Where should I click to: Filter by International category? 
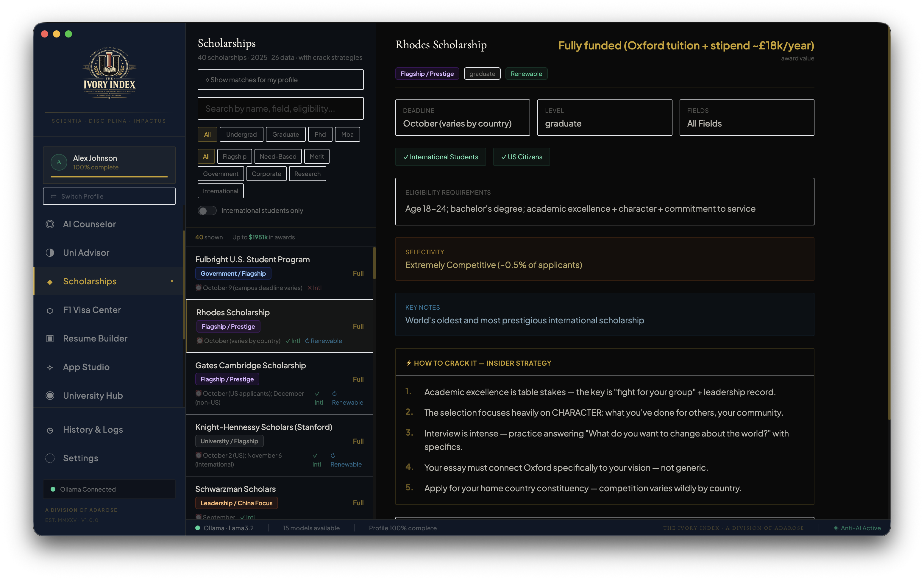221,191
